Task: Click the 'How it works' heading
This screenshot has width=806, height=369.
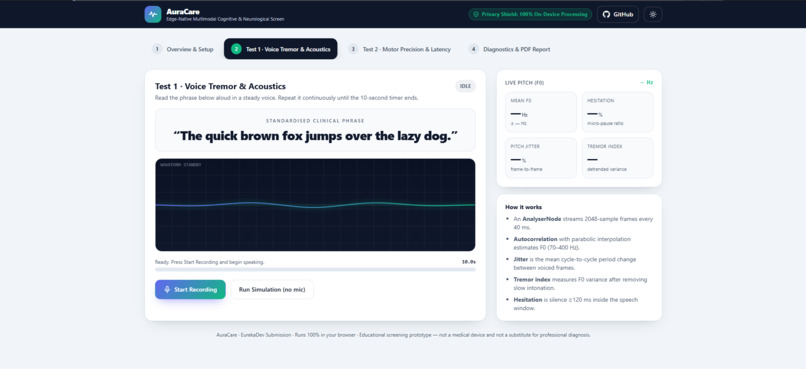Action: [x=523, y=207]
